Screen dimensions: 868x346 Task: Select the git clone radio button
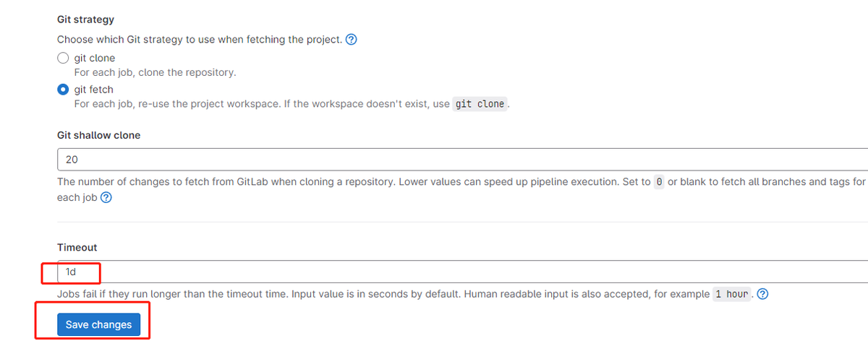63,59
